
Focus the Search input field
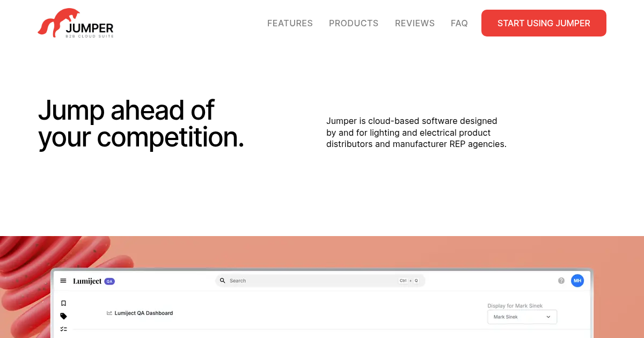coord(320,281)
